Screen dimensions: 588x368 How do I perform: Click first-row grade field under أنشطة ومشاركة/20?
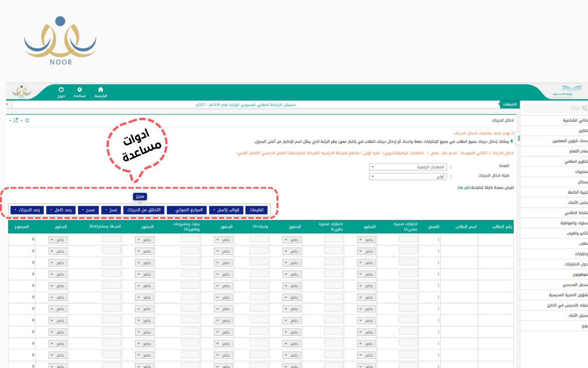coord(112,239)
